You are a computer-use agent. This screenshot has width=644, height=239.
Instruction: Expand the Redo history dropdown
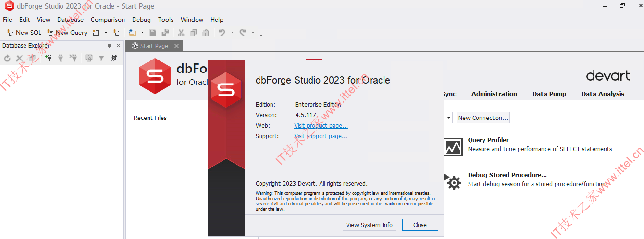(x=253, y=33)
